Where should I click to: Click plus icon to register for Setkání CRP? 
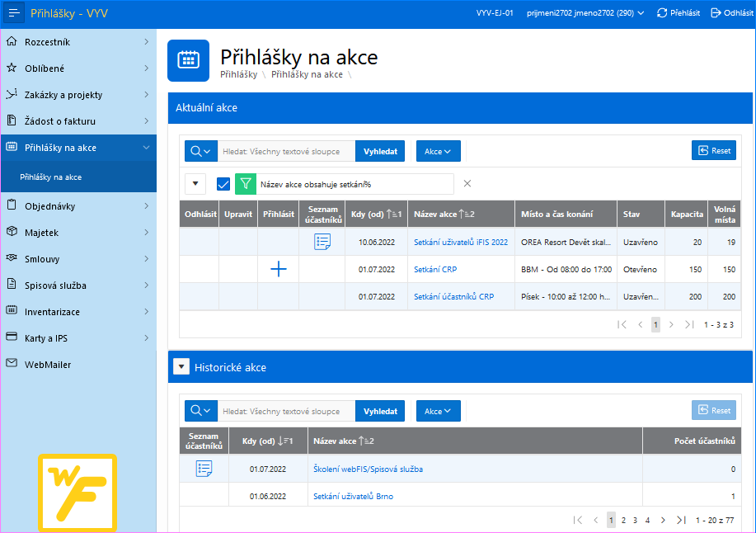[278, 269]
